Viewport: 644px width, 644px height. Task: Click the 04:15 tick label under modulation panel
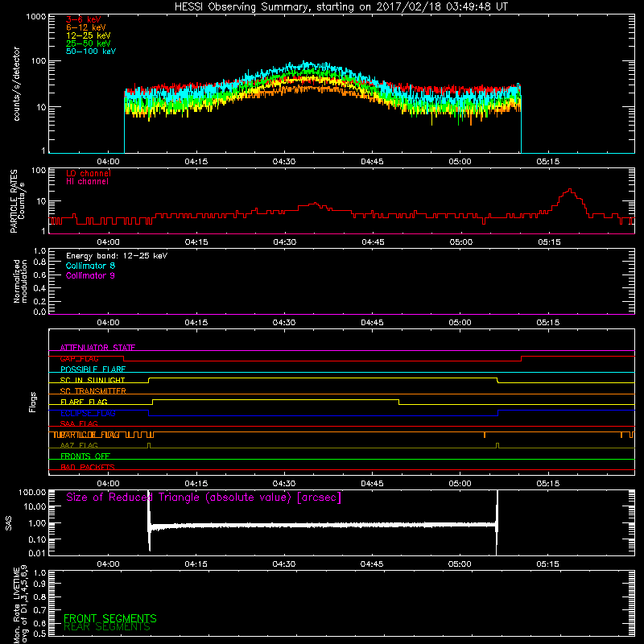tap(196, 323)
